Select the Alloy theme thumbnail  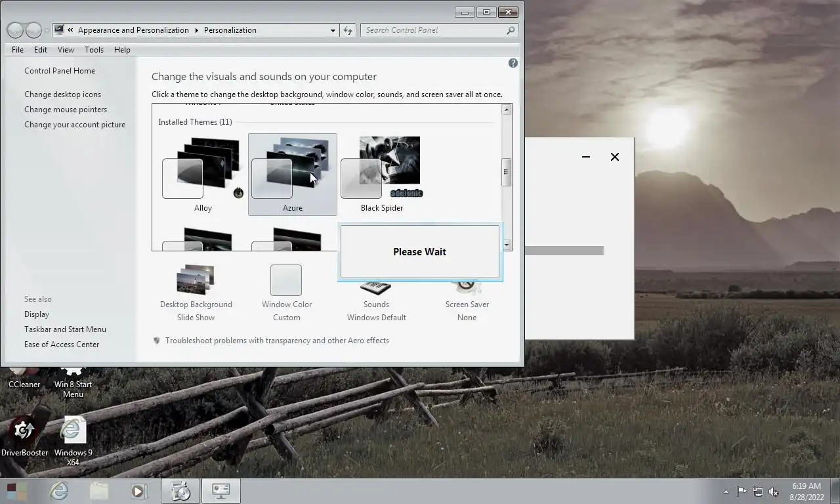(x=203, y=175)
